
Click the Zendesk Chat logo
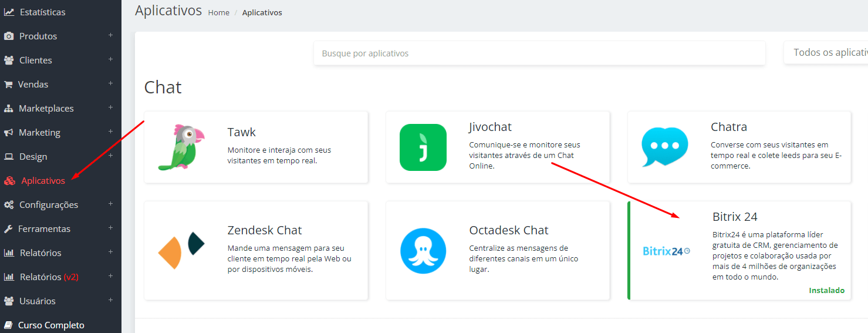click(x=181, y=251)
